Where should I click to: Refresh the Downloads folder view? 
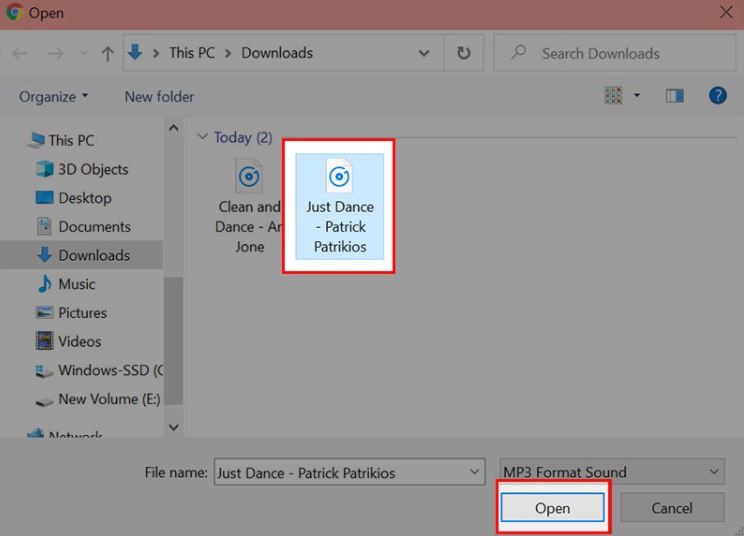tap(464, 53)
